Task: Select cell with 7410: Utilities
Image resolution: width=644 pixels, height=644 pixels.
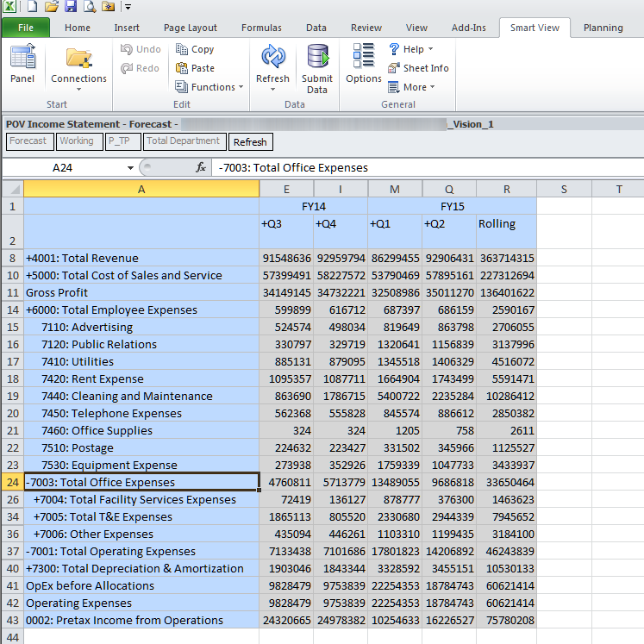Action: point(141,361)
